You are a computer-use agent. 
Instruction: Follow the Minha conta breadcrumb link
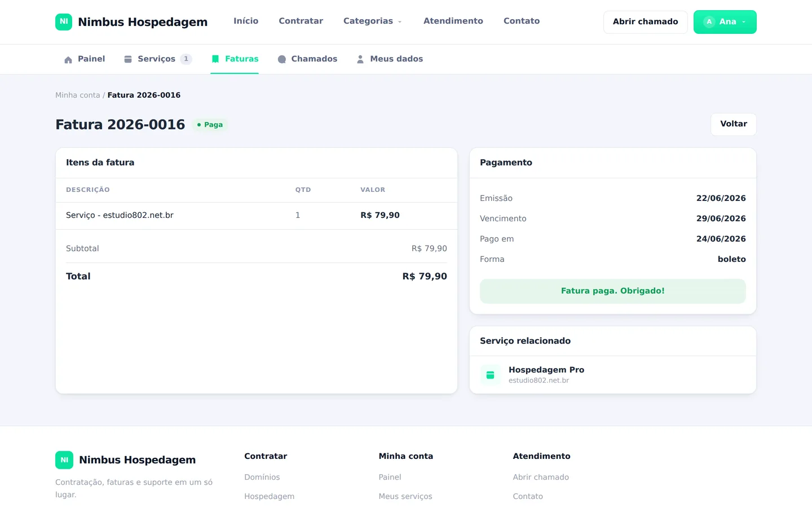[x=78, y=95]
